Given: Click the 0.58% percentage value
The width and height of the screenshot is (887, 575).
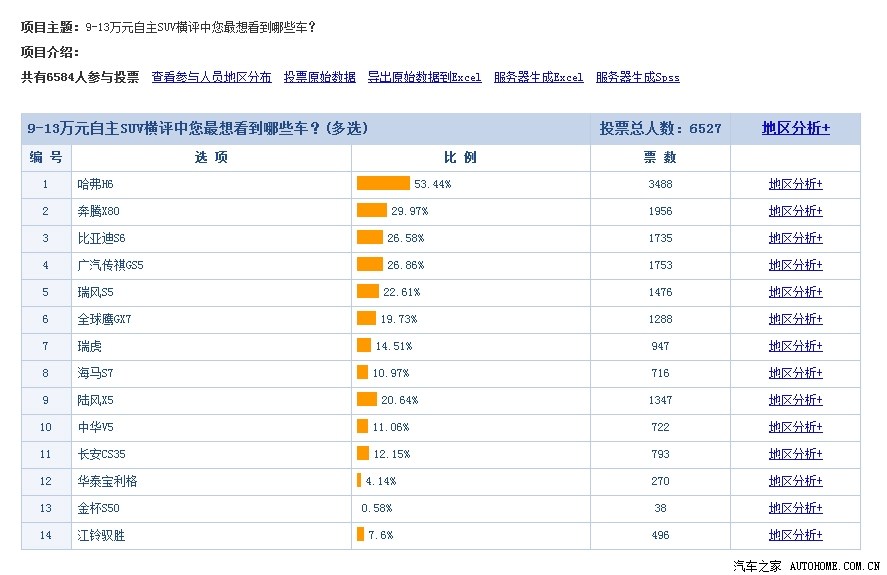Looking at the screenshot, I should coord(377,508).
